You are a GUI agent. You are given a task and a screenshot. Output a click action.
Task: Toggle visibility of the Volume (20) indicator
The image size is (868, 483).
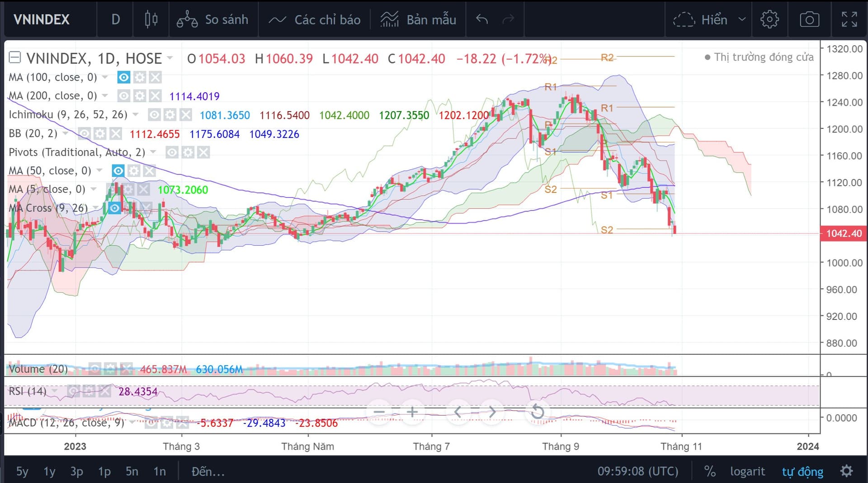[94, 369]
